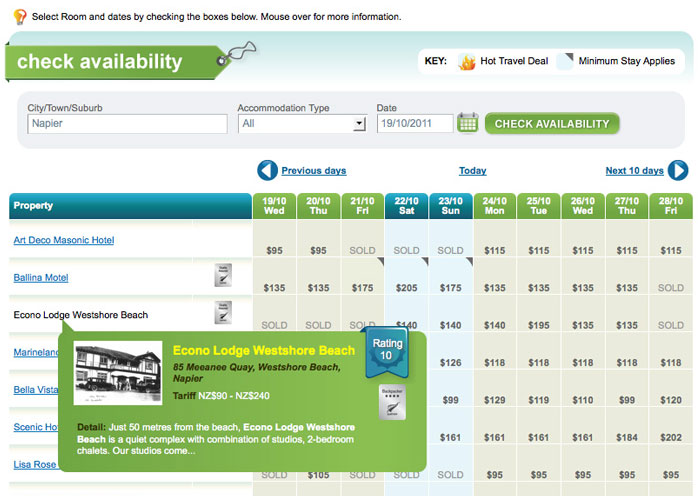Click the 20/10 Thu column header
The width and height of the screenshot is (700, 496).
click(318, 206)
